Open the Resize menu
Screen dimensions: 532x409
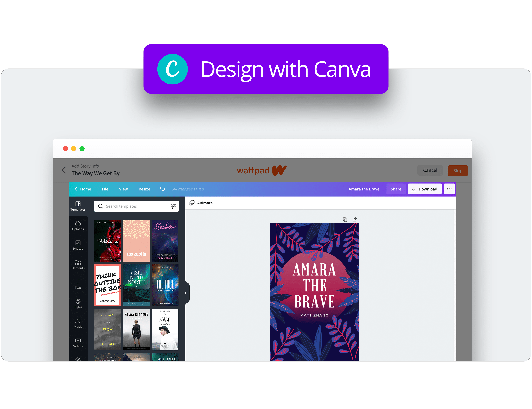tap(144, 189)
